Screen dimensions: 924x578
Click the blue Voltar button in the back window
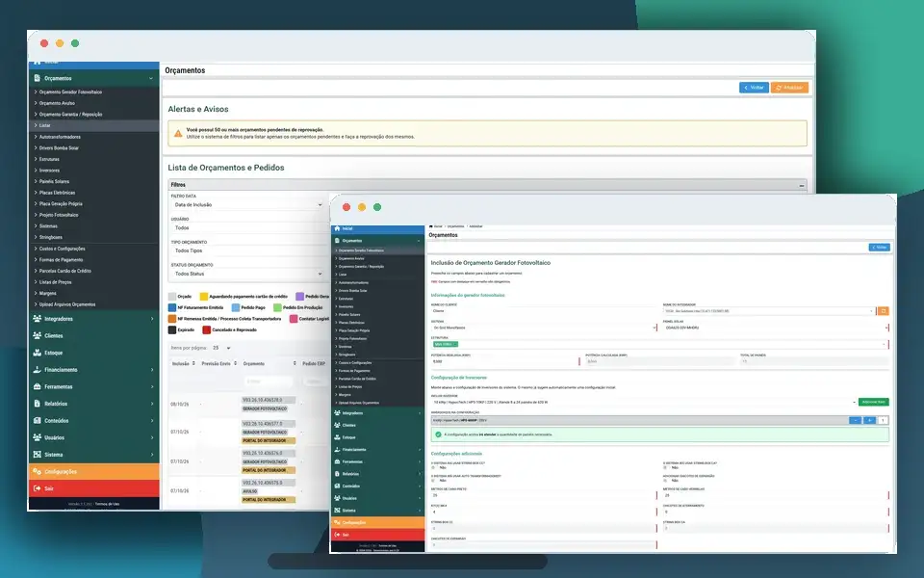point(754,88)
